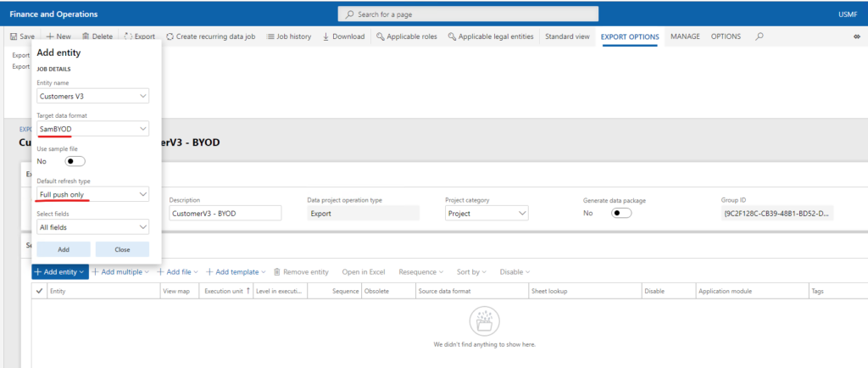Viewport: 868px width, 368px height.
Task: Open Create recurring data job
Action: pyautogui.click(x=210, y=36)
